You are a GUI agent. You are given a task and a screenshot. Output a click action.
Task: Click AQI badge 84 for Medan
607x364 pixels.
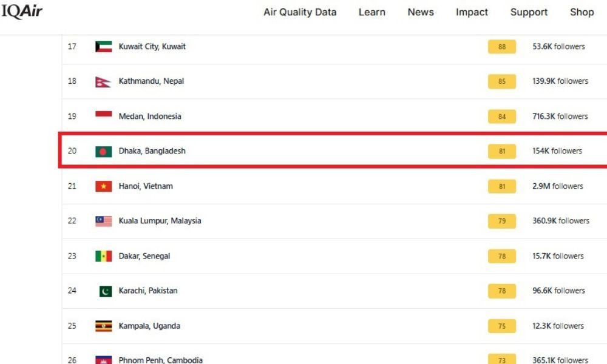pyautogui.click(x=502, y=116)
